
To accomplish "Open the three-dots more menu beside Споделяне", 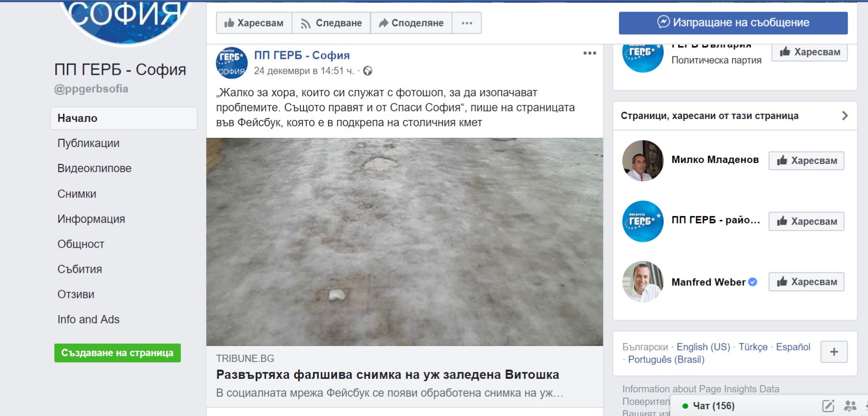I will coord(467,23).
